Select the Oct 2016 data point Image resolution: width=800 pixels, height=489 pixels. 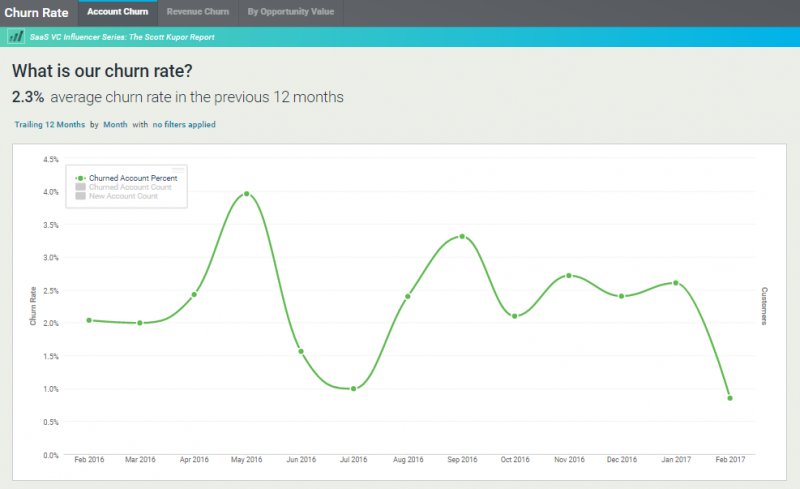[515, 316]
